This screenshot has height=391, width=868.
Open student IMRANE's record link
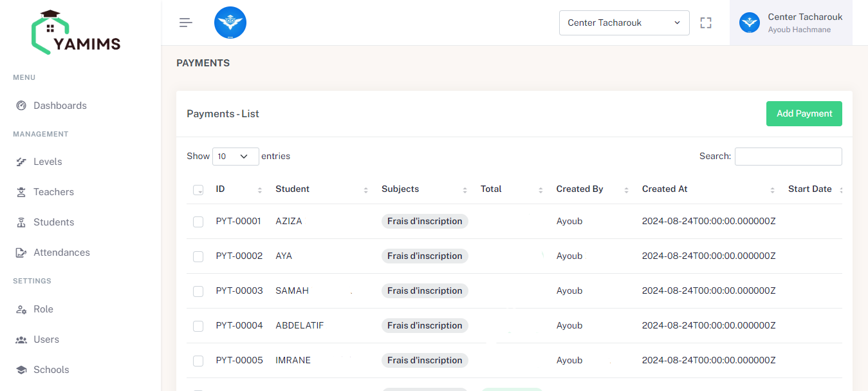[293, 360]
